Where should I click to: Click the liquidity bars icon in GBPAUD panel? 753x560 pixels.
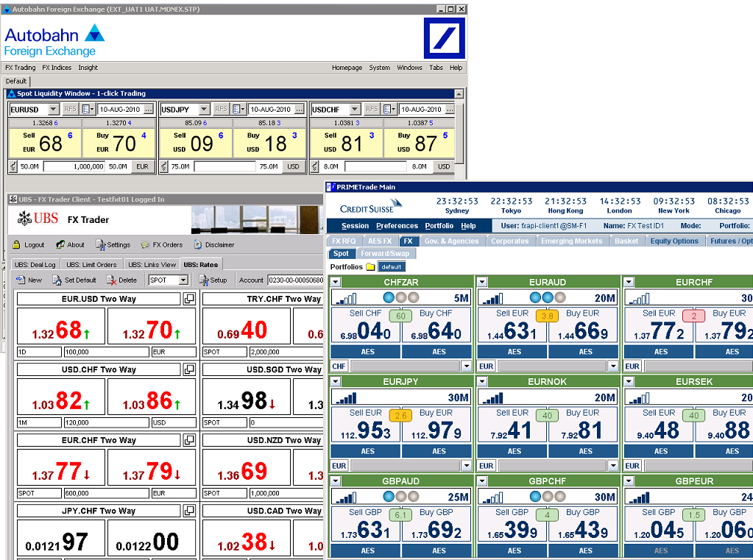346,497
